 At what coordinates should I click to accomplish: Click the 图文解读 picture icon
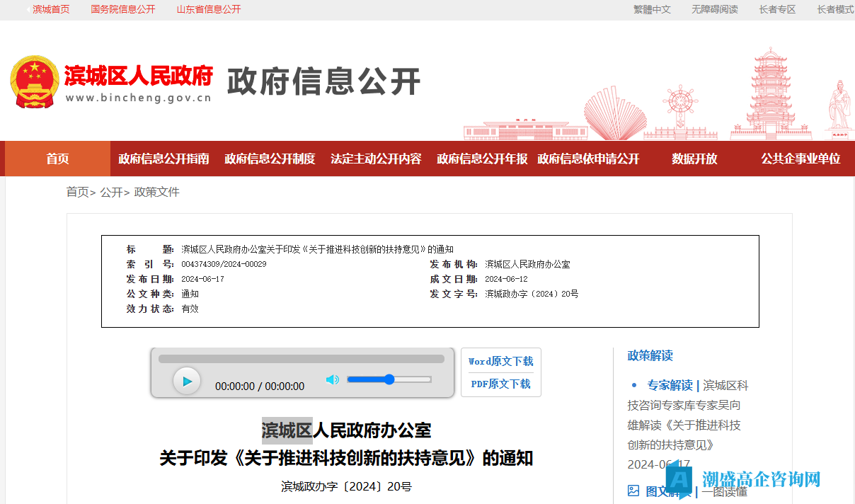pos(633,491)
